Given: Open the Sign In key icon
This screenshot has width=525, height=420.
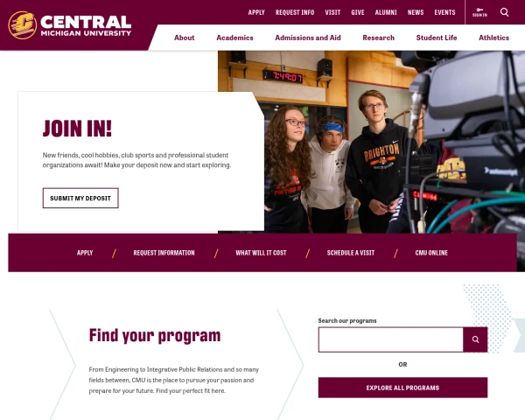Looking at the screenshot, I should point(479,12).
